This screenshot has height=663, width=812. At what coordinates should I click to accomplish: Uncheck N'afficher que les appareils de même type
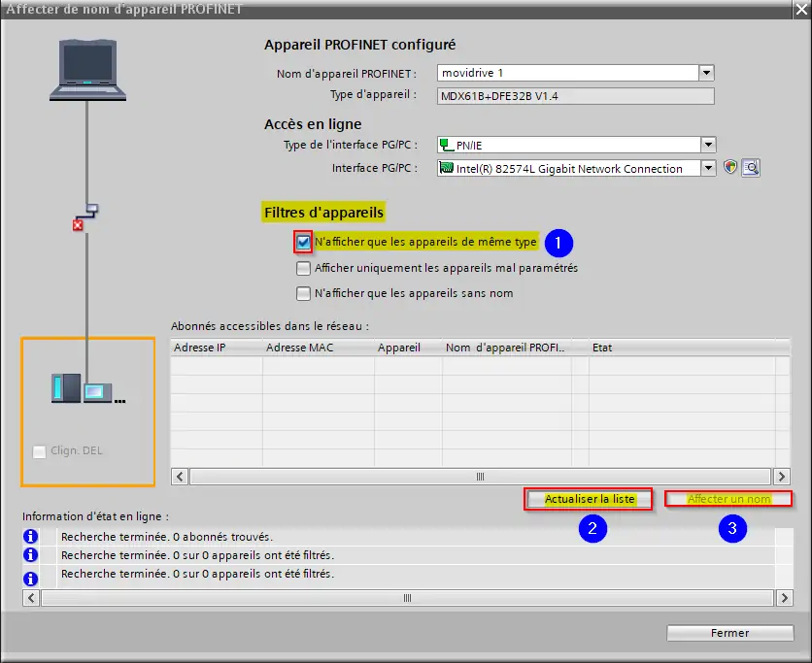point(304,242)
